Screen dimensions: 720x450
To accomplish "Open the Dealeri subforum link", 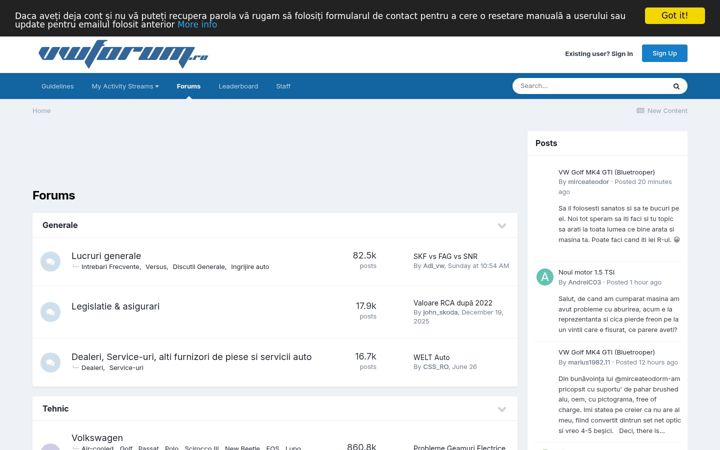I will 92,368.
